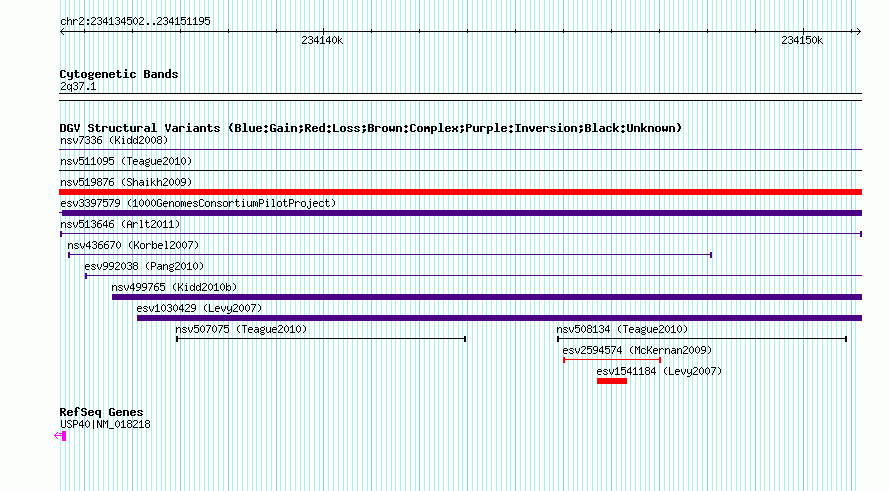890x491 pixels.
Task: Select the nsv519876 red loss bar
Action: pyautogui.click(x=460, y=192)
